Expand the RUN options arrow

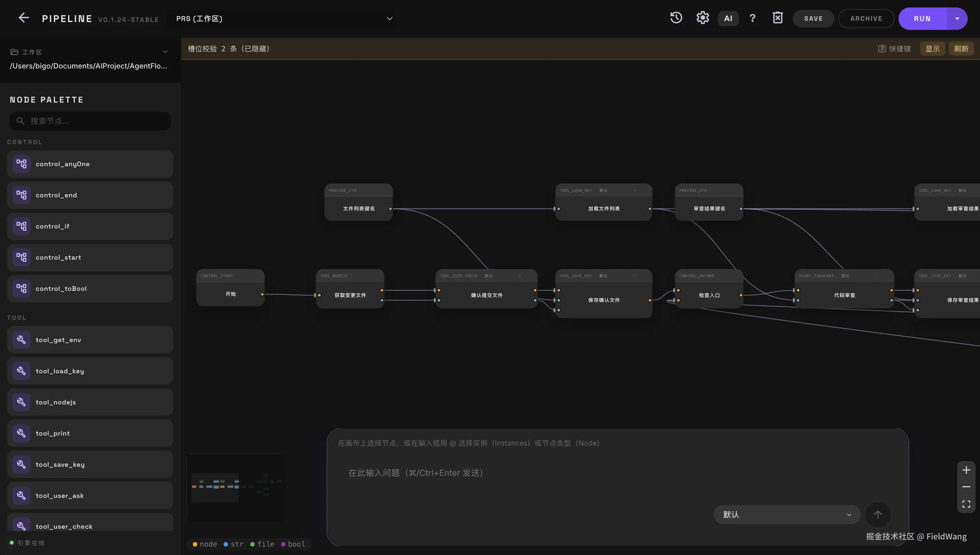(957, 18)
